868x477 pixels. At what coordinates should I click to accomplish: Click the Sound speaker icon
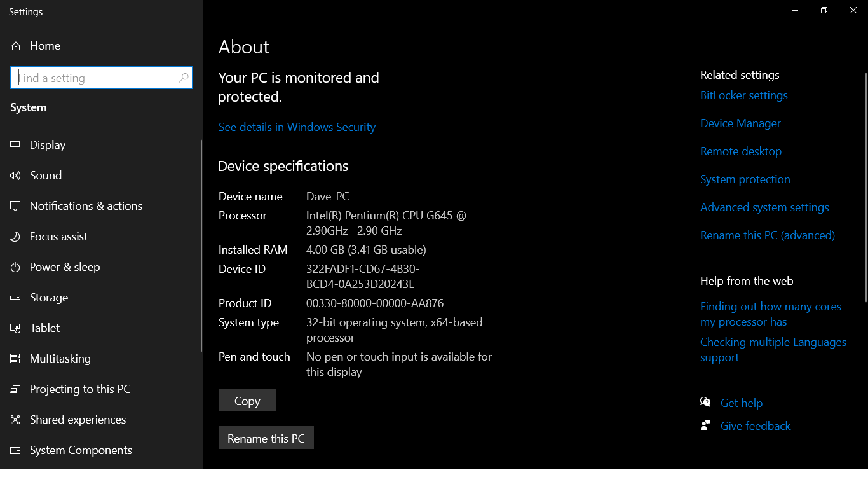pyautogui.click(x=15, y=176)
